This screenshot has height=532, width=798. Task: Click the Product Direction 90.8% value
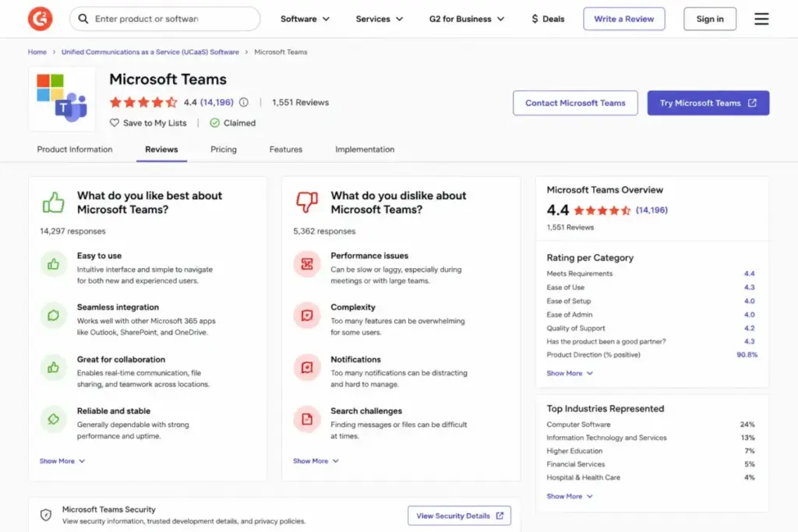click(x=747, y=354)
